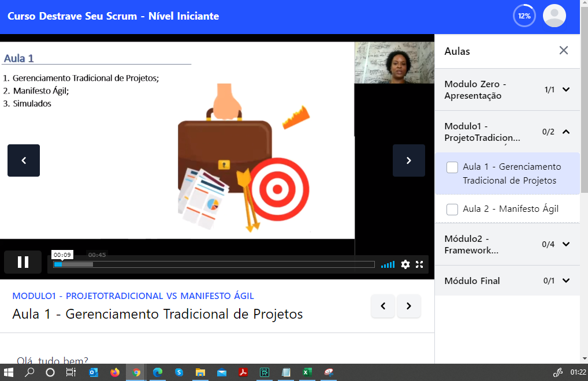Close the Aulas sidebar panel

click(564, 51)
